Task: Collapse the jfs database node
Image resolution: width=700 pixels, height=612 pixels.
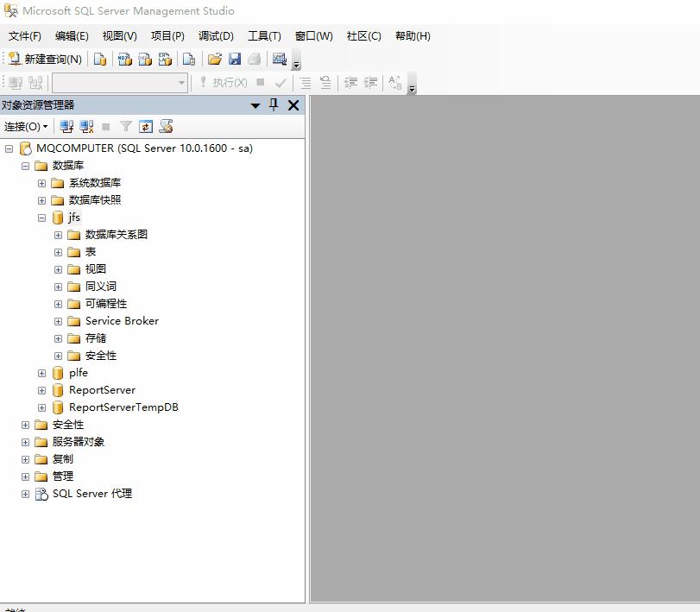Action: tap(41, 217)
